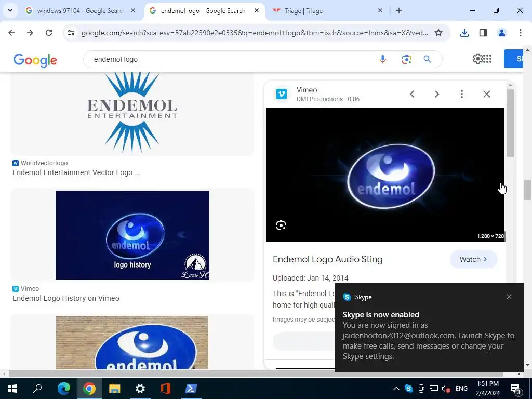Image resolution: width=532 pixels, height=399 pixels.
Task: Click the Watch button
Action: tap(474, 259)
